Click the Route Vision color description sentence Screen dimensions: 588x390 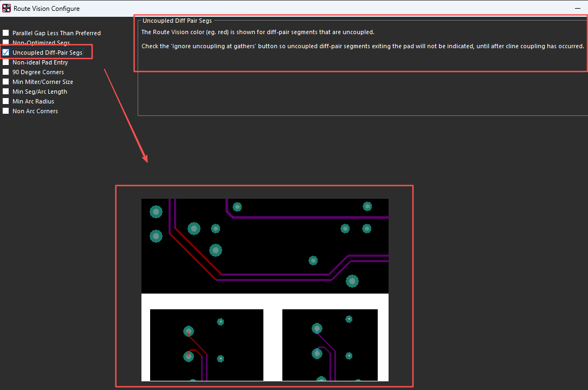pyautogui.click(x=257, y=32)
